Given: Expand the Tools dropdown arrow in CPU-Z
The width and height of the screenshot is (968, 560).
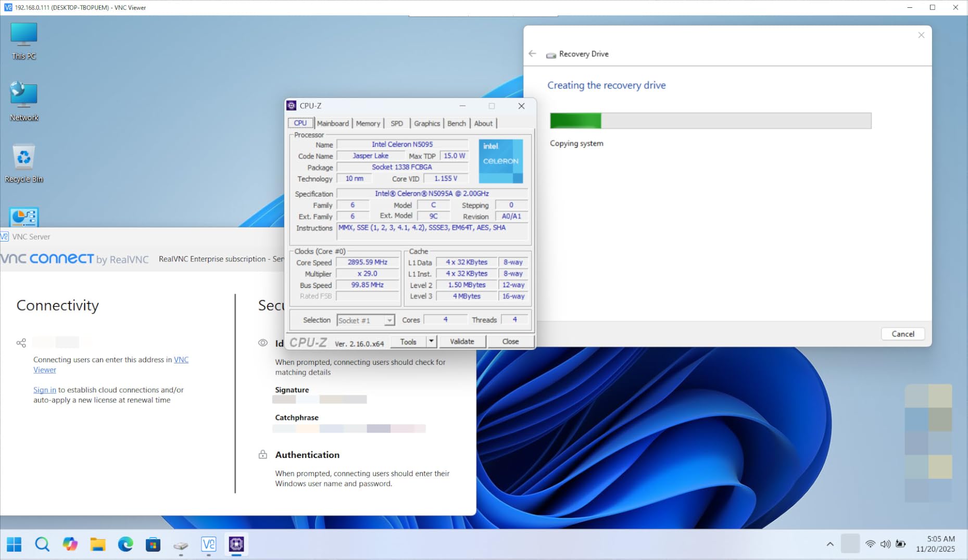Looking at the screenshot, I should coord(431,341).
